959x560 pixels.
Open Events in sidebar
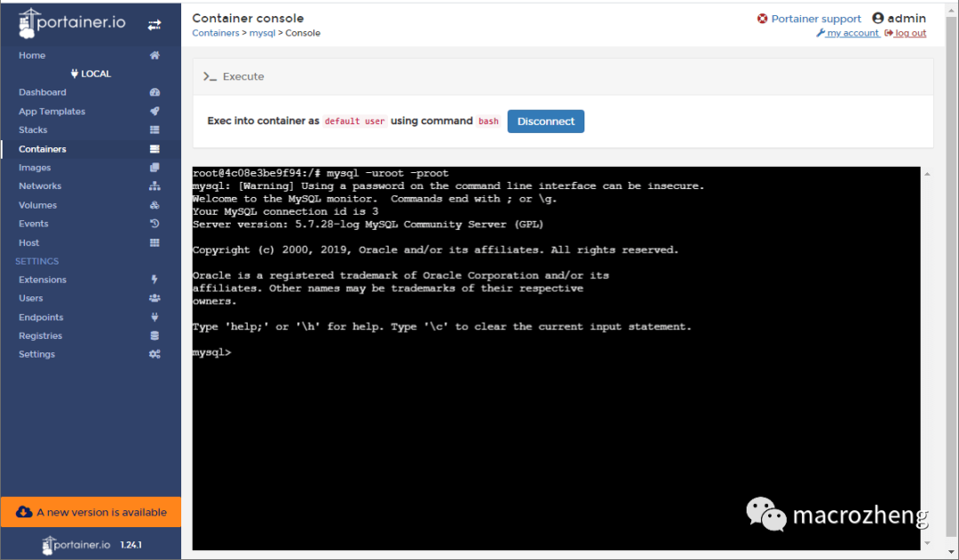(91, 224)
